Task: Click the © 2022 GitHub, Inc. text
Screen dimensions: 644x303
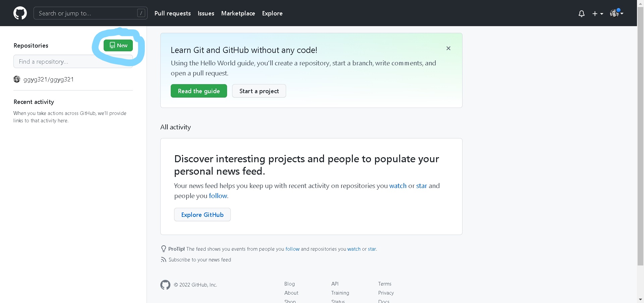Action: [x=196, y=285]
